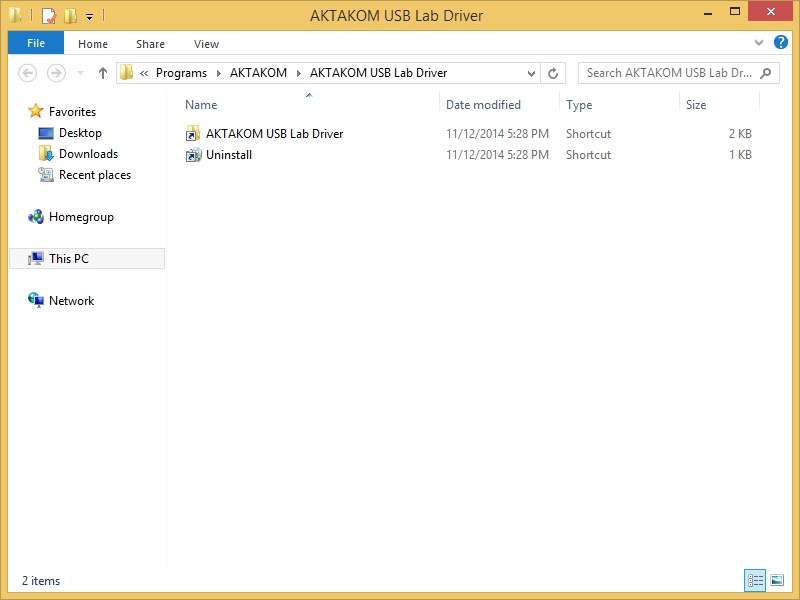Sort by the Name column header

click(x=201, y=105)
